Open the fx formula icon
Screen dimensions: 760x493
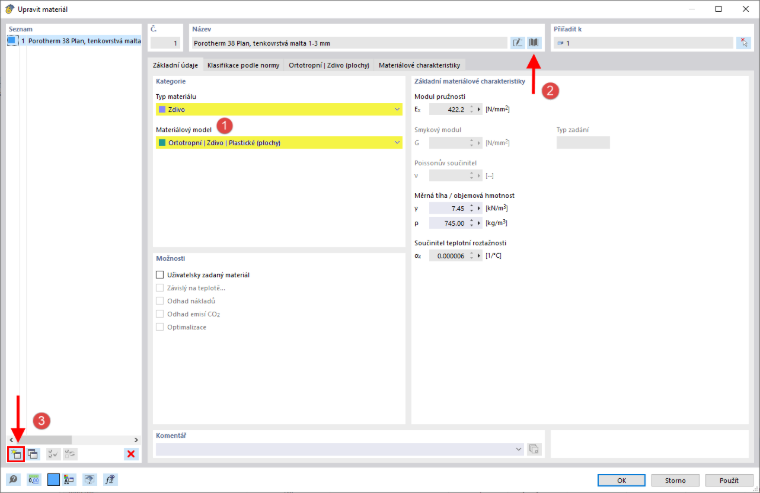(110, 480)
